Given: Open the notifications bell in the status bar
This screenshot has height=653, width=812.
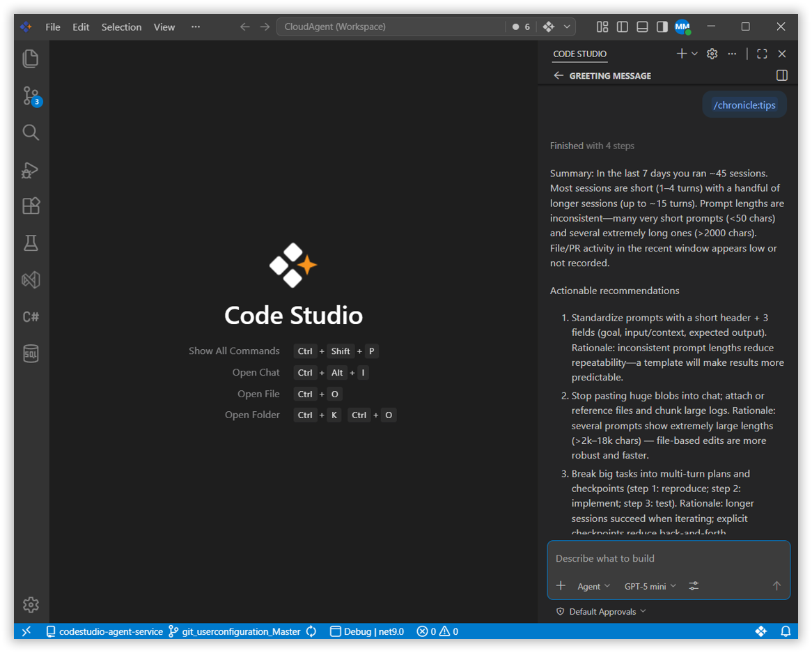Looking at the screenshot, I should 786,631.
